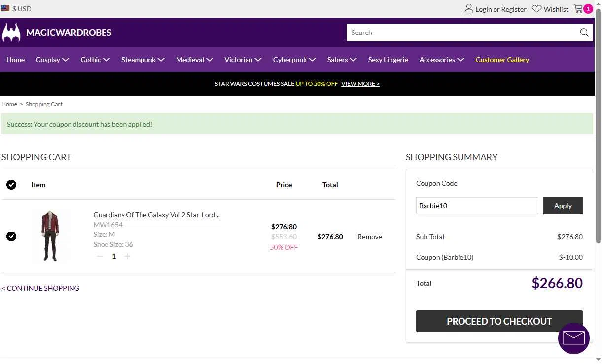The image size is (602, 364).
Task: Focus the Search input field
Action: pos(462,33)
